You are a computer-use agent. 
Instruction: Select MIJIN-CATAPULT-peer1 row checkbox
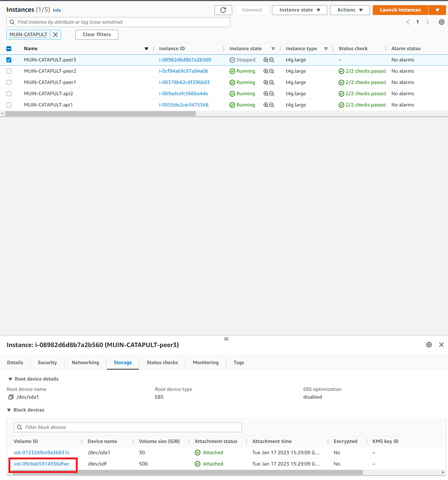pos(9,82)
